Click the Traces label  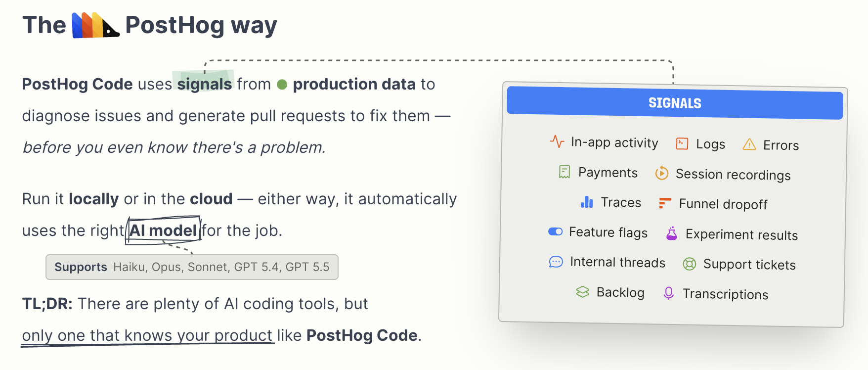click(621, 202)
